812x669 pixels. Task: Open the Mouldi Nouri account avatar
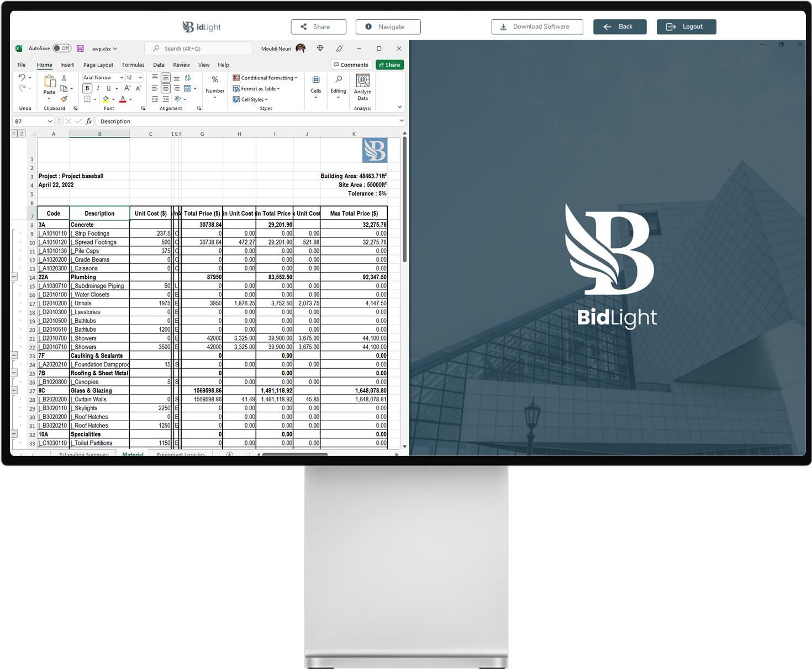click(300, 49)
